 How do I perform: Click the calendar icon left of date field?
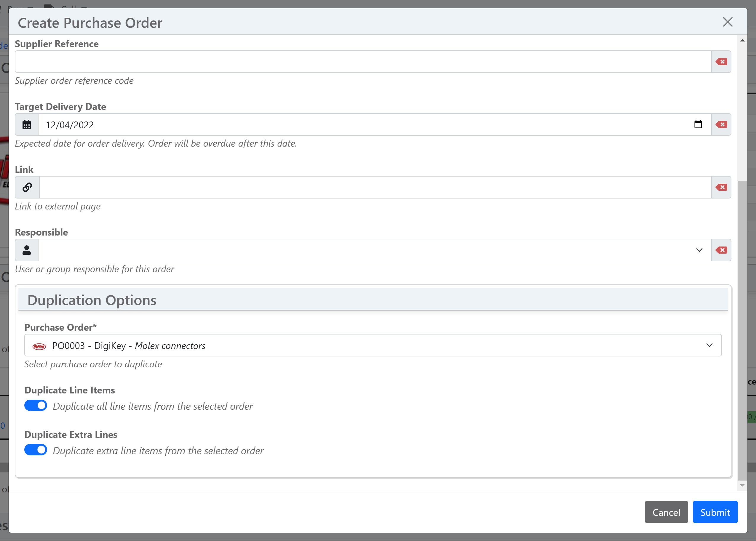[27, 125]
